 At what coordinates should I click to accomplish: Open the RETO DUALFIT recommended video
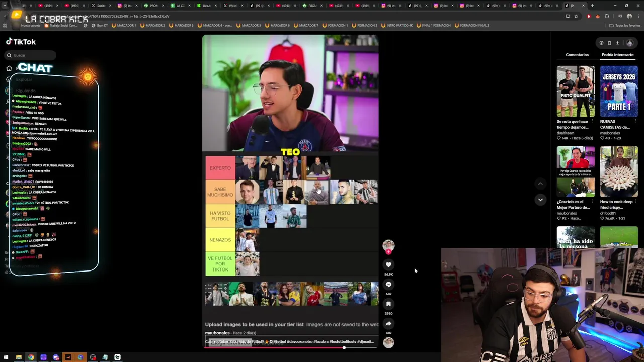[576, 92]
